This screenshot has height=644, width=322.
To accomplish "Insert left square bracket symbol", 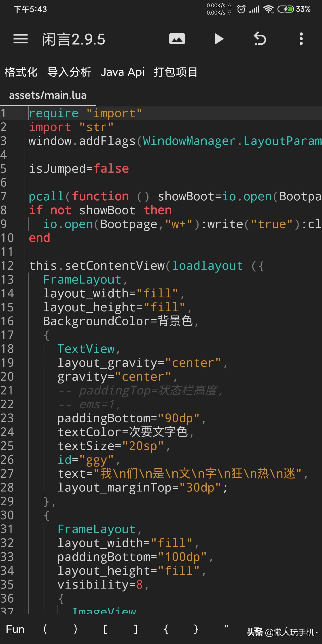I will click(x=106, y=629).
